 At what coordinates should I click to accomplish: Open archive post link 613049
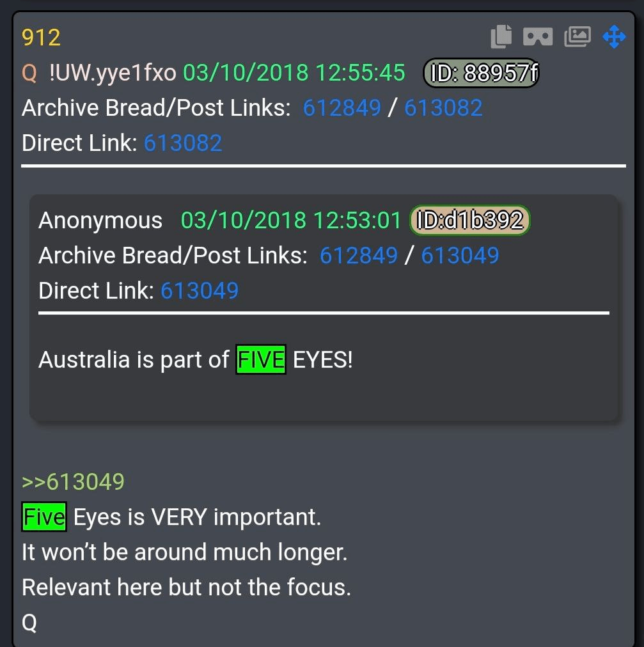tap(460, 255)
